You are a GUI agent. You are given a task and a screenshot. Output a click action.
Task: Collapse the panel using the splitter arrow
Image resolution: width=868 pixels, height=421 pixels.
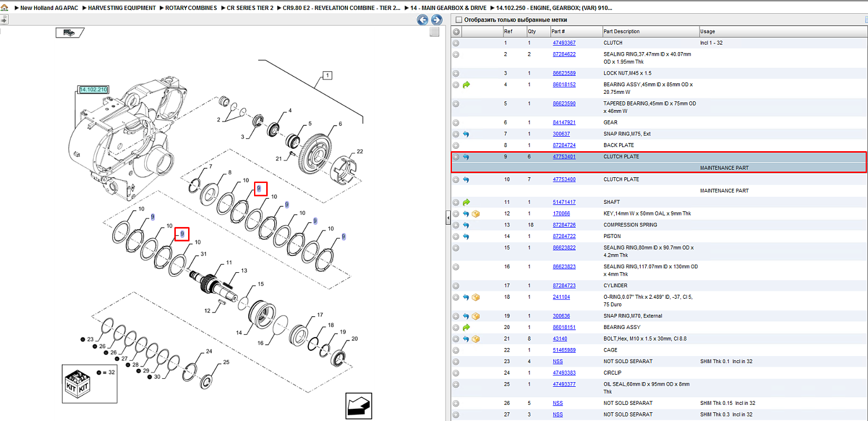click(447, 217)
